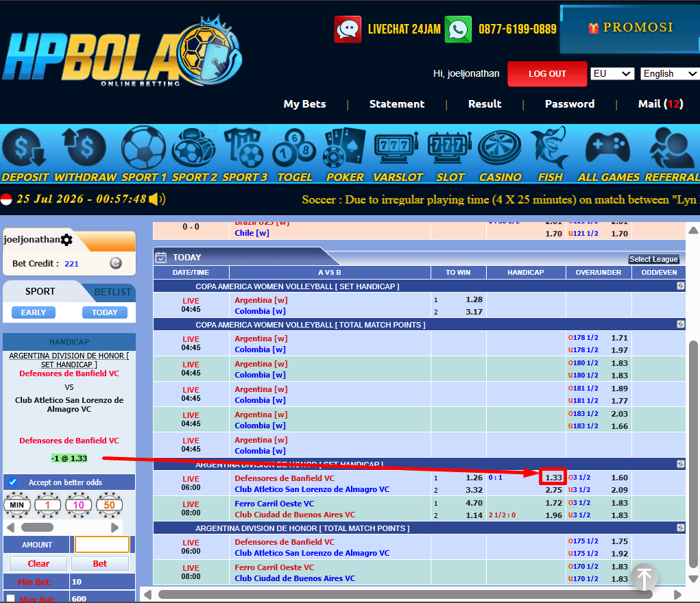Open the Fish shark game icon
700x603 pixels.
550,147
